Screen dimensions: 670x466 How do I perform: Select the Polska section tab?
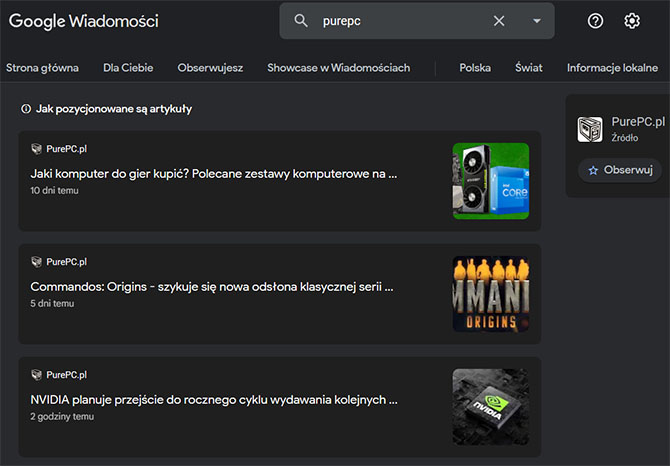pyautogui.click(x=475, y=67)
